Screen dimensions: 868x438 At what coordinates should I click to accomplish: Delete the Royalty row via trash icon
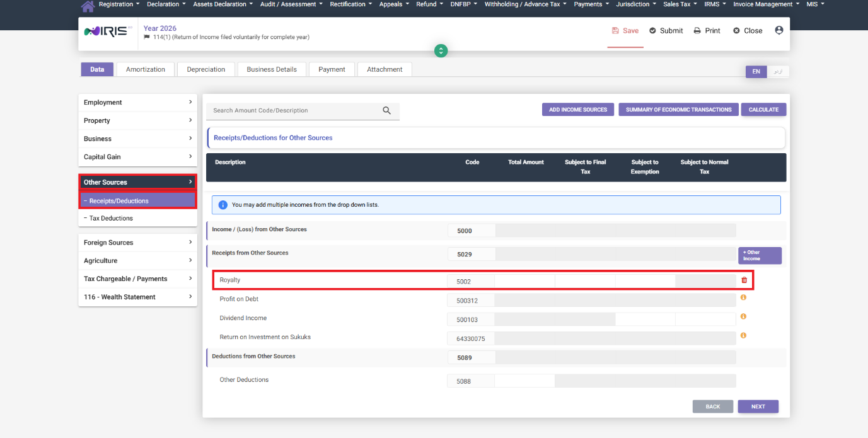[744, 280]
